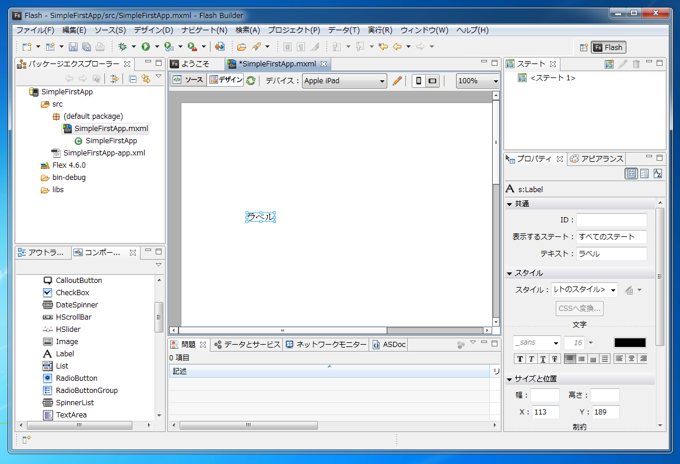Click the New State icon in ステート panel

(x=609, y=64)
